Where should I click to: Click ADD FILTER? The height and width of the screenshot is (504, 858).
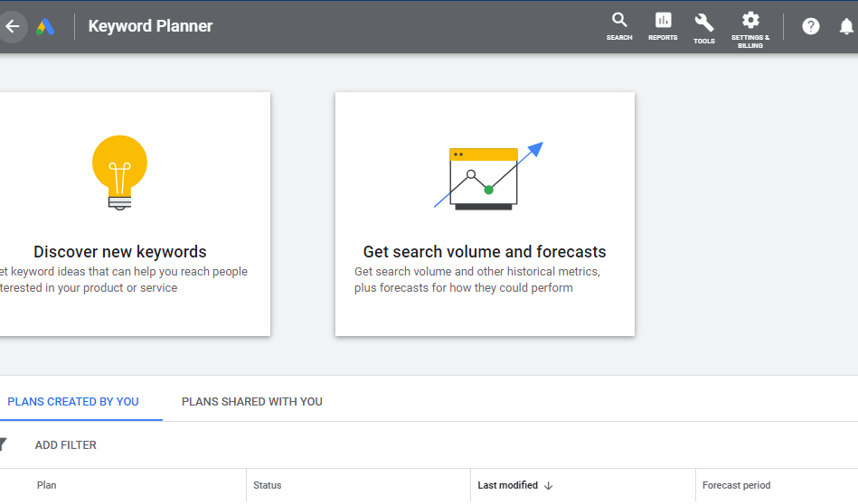(66, 445)
